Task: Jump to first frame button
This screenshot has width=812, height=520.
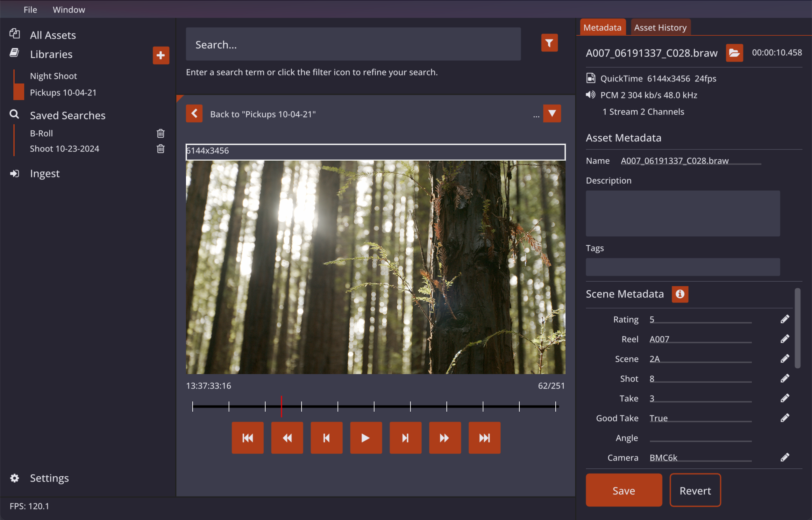Action: pos(247,437)
